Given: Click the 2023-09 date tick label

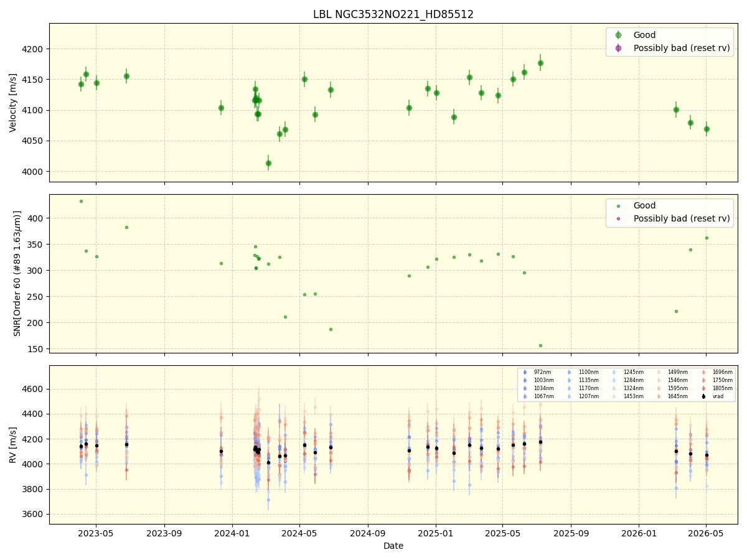Looking at the screenshot, I should coord(164,533).
